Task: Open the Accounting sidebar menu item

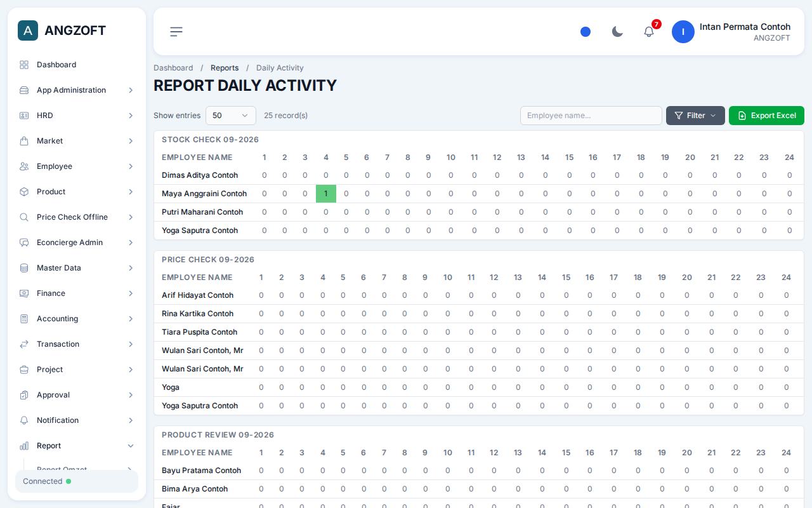Action: tap(77, 319)
